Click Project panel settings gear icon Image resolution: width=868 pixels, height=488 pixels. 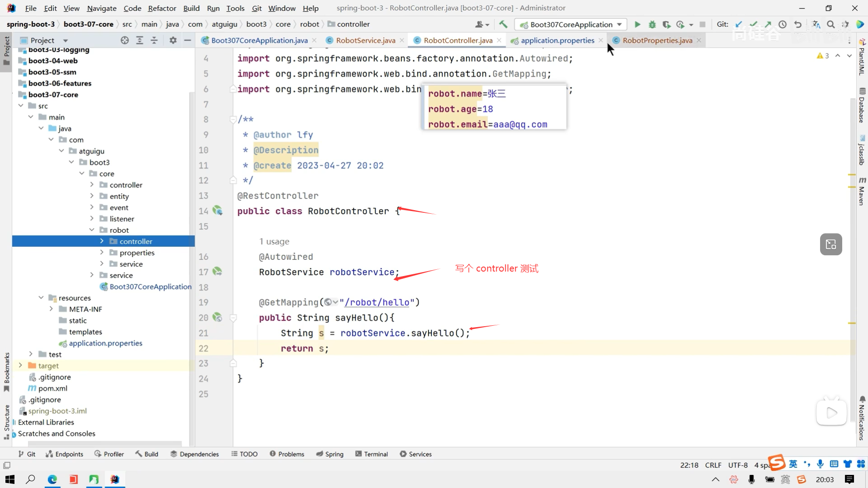coord(173,40)
